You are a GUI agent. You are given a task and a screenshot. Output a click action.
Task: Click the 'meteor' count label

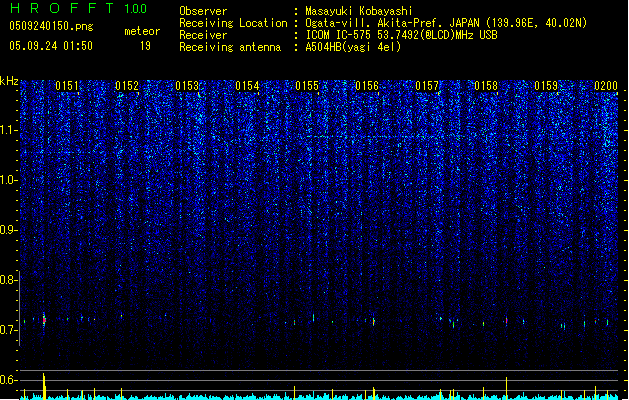(142, 31)
